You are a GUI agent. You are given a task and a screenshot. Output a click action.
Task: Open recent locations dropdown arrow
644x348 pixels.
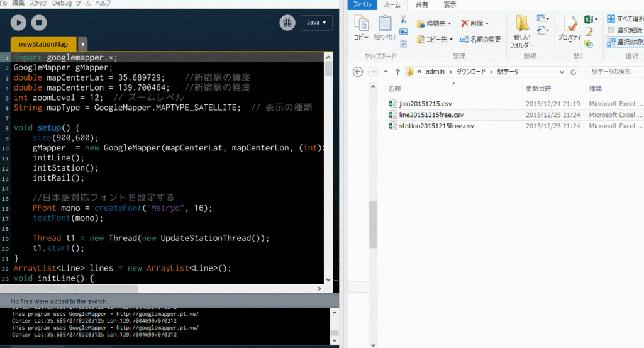386,72
